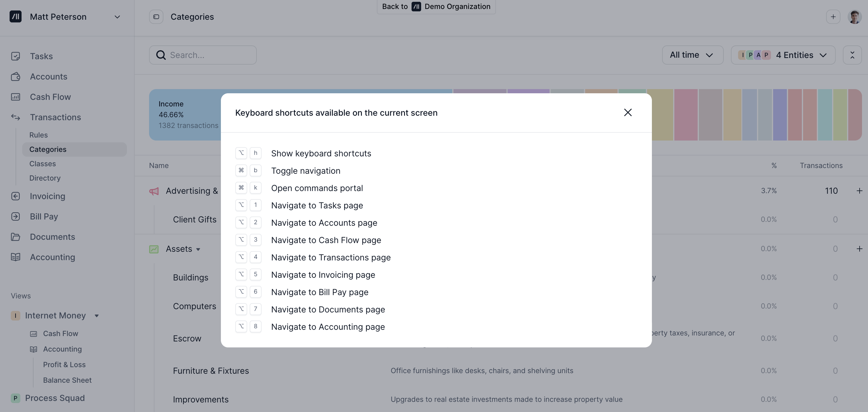
Task: Click the Bill Pay sidebar icon
Action: click(x=16, y=216)
